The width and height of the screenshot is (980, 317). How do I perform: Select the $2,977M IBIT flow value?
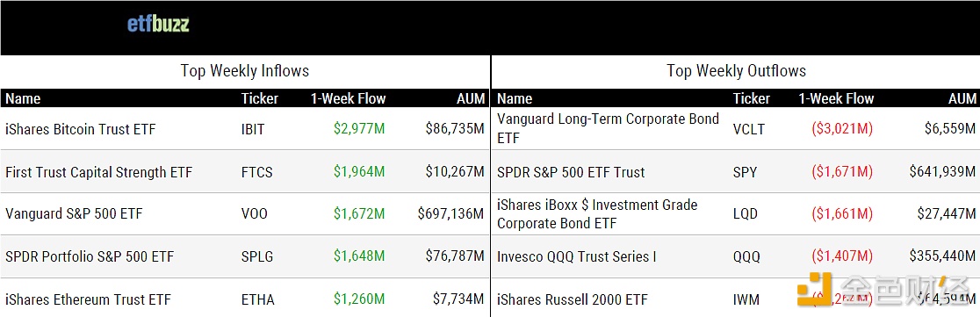tap(359, 129)
